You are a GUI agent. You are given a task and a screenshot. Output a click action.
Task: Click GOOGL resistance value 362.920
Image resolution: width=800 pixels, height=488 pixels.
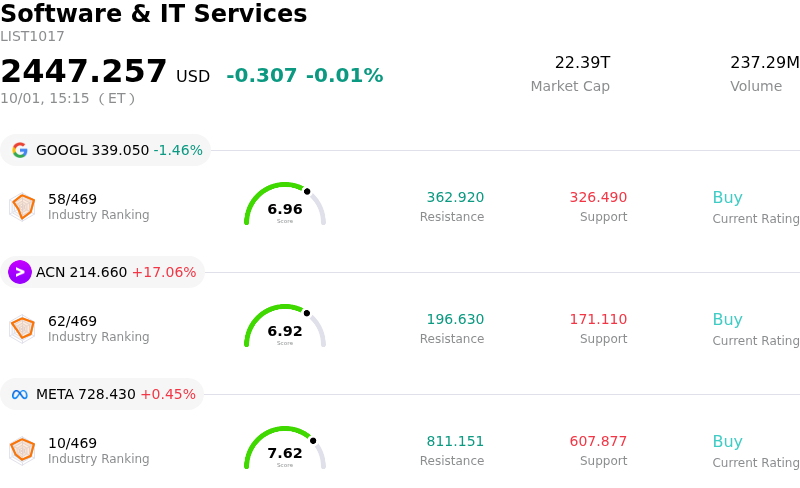[455, 197]
